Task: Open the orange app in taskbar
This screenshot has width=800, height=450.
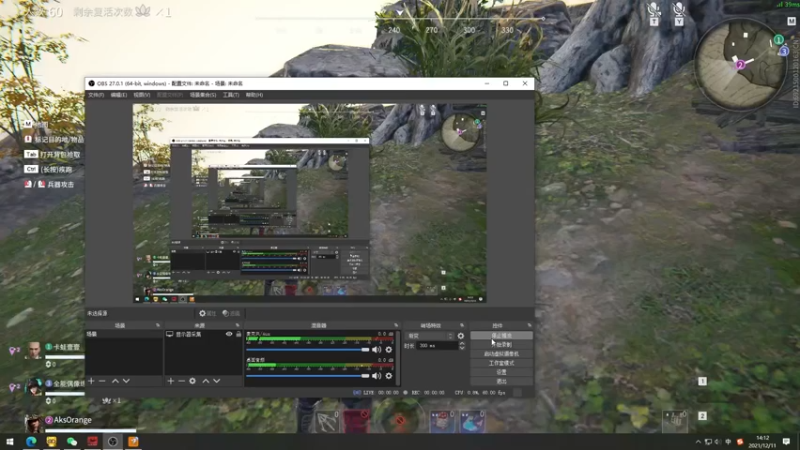Action: pos(133,441)
